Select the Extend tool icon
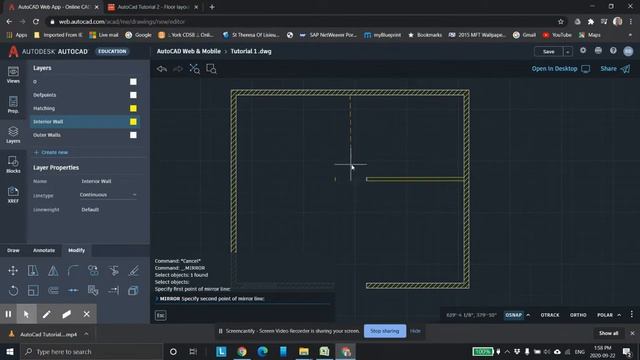Screen dimensions: 640x360 pos(113,291)
